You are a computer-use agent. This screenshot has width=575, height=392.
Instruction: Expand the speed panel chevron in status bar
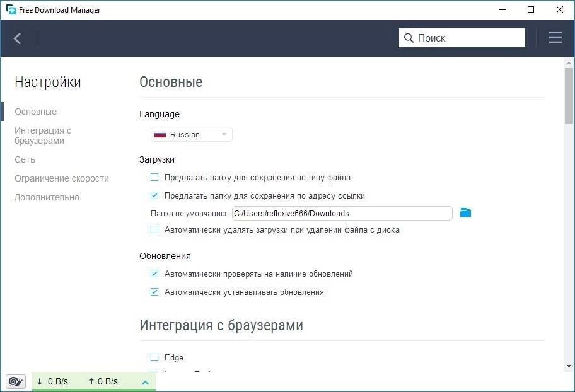tap(145, 383)
